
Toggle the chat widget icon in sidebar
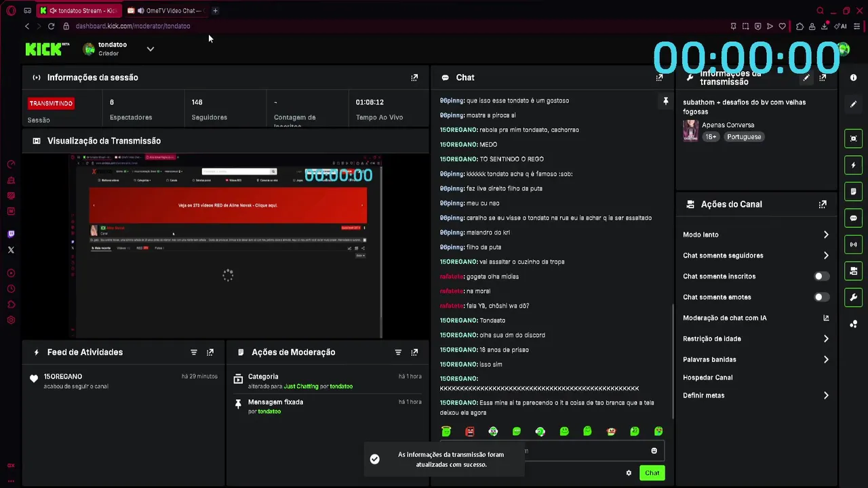(x=853, y=218)
